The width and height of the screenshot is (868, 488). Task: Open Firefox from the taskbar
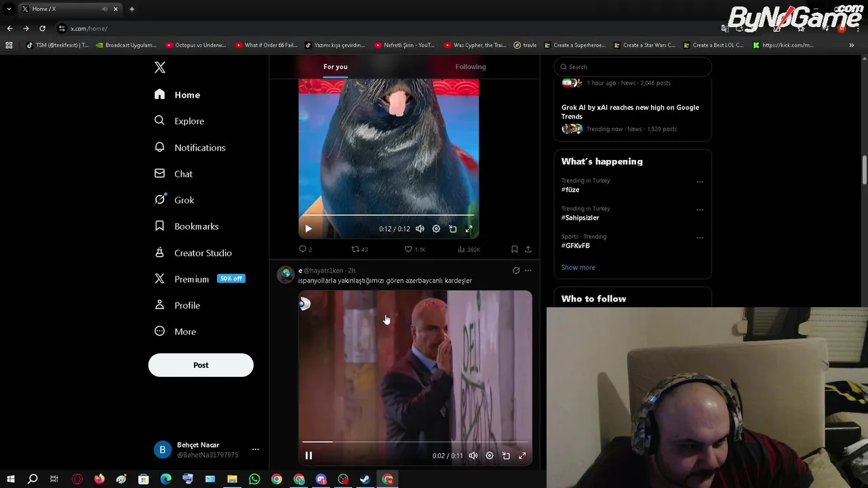pos(100,479)
